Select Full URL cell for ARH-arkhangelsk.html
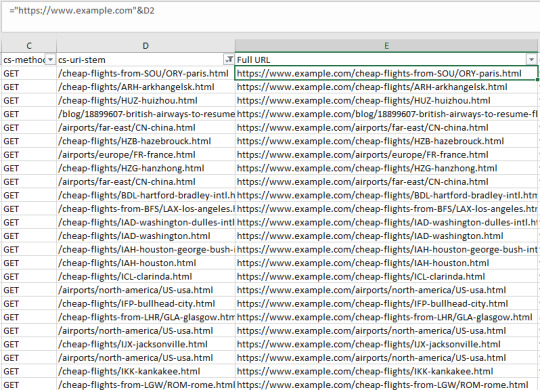 point(386,87)
